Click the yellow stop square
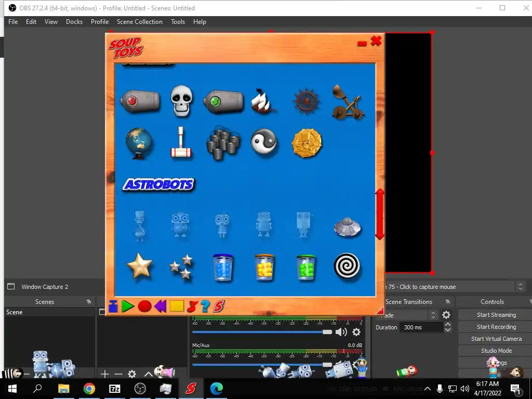The width and height of the screenshot is (532, 399). (177, 306)
